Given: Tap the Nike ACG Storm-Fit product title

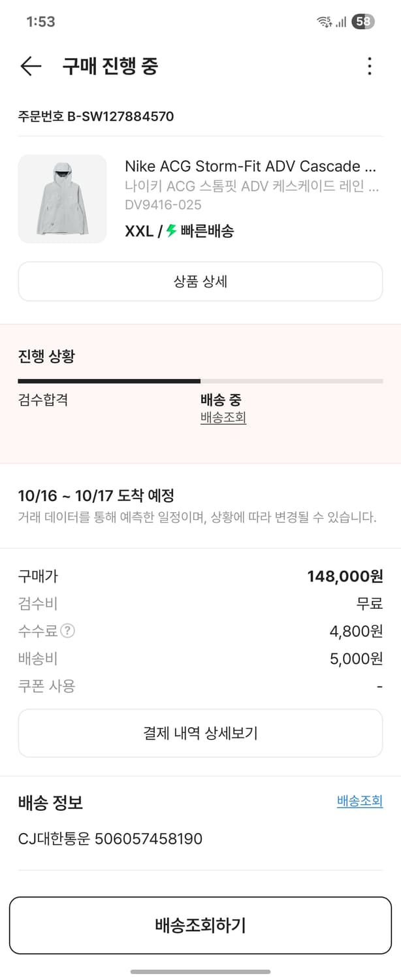Looking at the screenshot, I should [x=251, y=166].
